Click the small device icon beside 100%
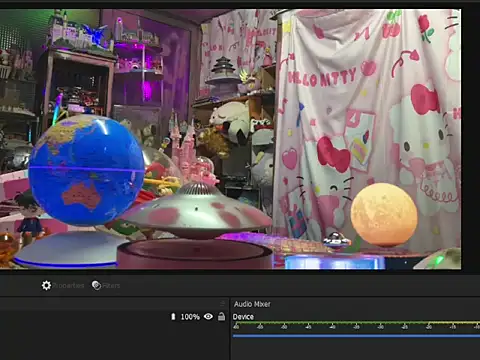The image size is (480, 360). click(x=173, y=316)
